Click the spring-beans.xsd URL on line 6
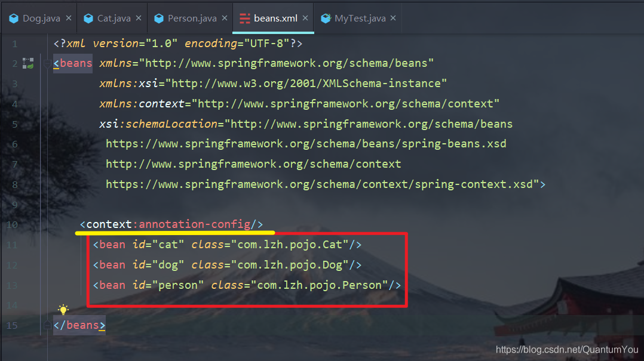 point(306,144)
